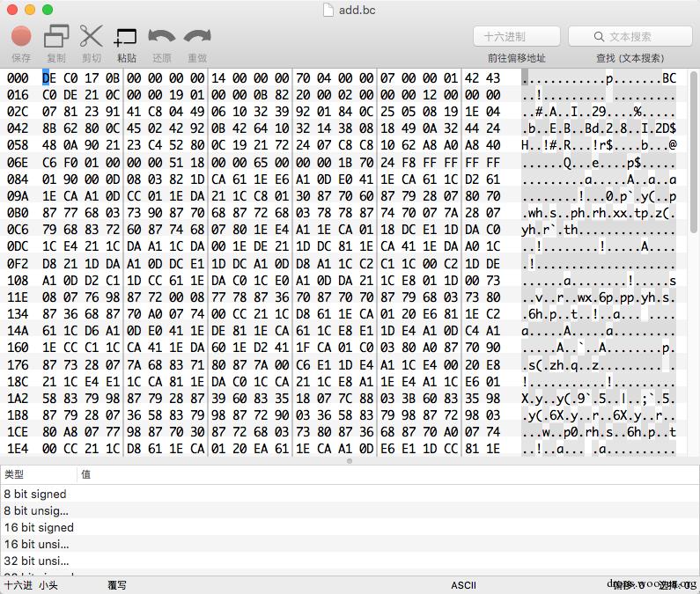Click the scissors Cut icon
This screenshot has width=700, height=594.
pyautogui.click(x=91, y=36)
